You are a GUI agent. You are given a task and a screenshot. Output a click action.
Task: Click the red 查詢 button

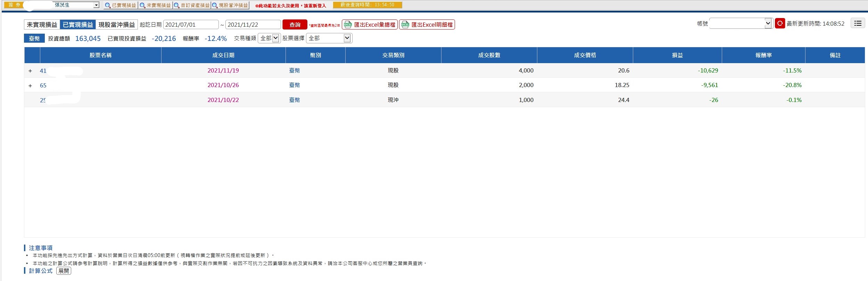pyautogui.click(x=295, y=25)
